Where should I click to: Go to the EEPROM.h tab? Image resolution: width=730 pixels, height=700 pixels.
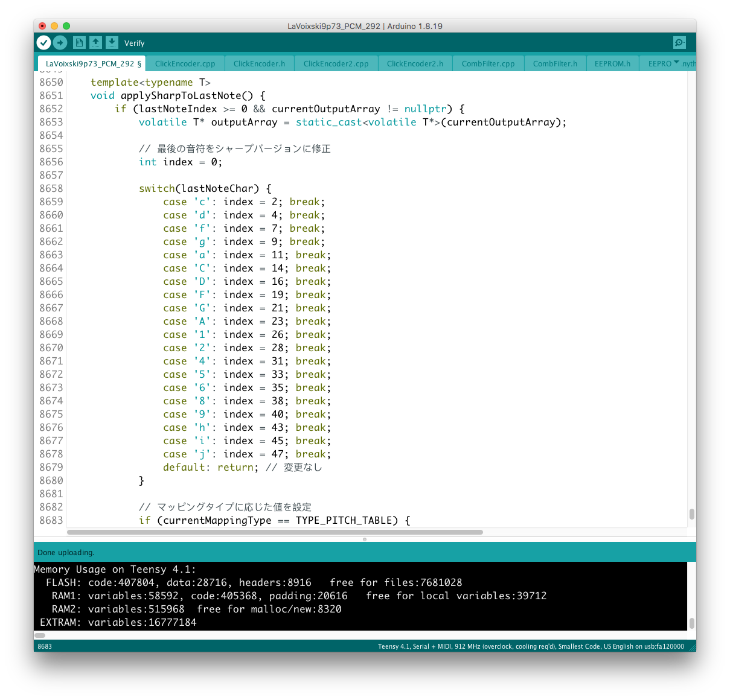[x=612, y=63]
